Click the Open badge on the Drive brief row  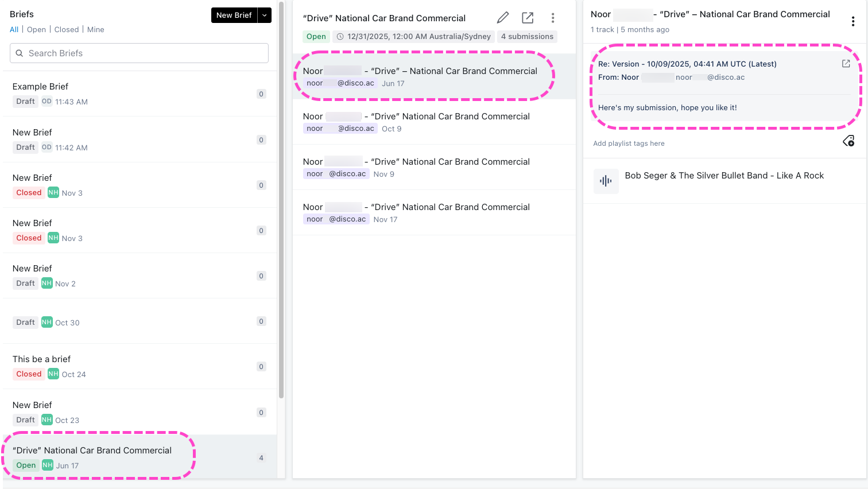[x=26, y=465]
